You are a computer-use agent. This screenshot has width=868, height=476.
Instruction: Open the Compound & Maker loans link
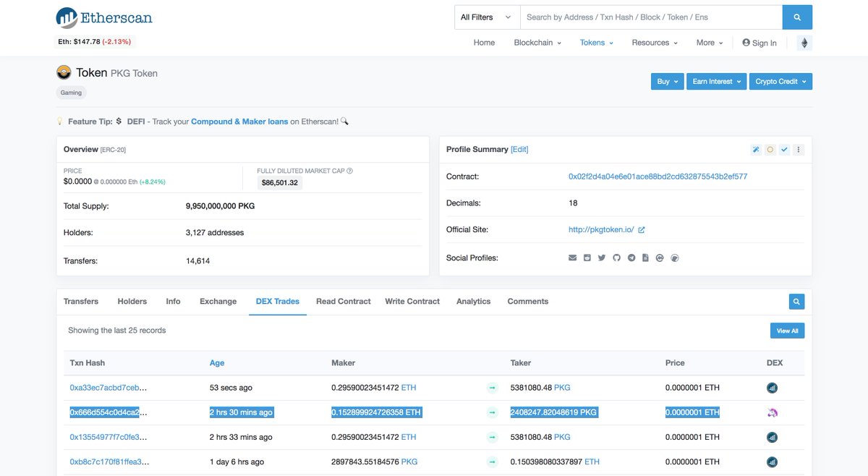pos(239,122)
